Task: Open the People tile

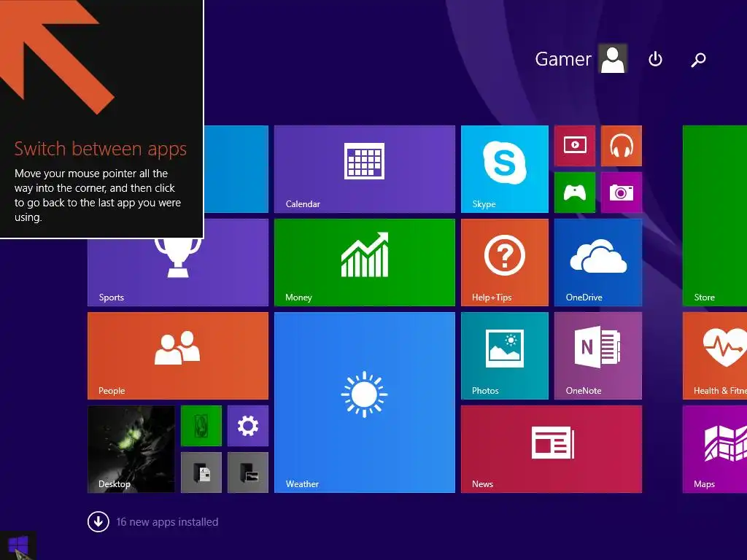Action: click(x=178, y=356)
